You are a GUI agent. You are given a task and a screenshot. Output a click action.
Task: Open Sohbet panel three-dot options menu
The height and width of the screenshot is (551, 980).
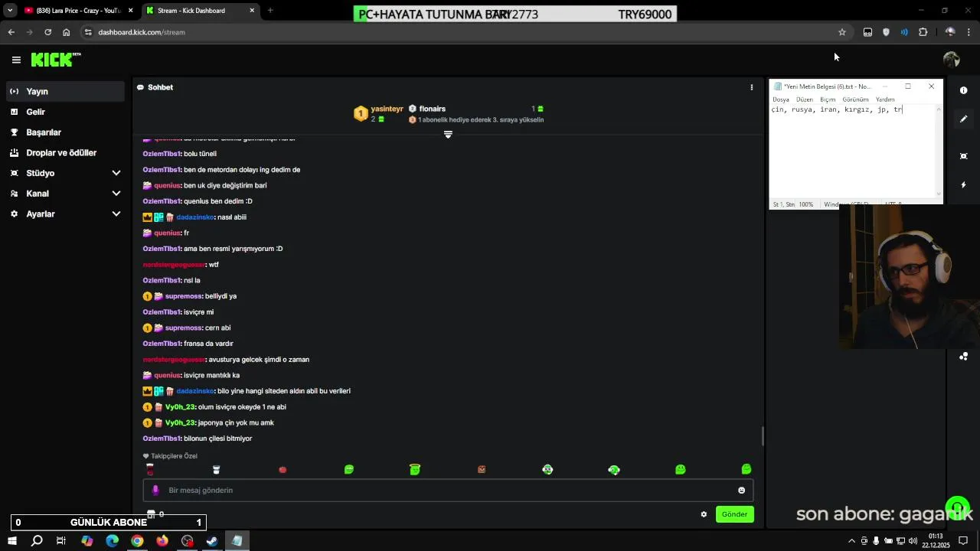pos(751,87)
